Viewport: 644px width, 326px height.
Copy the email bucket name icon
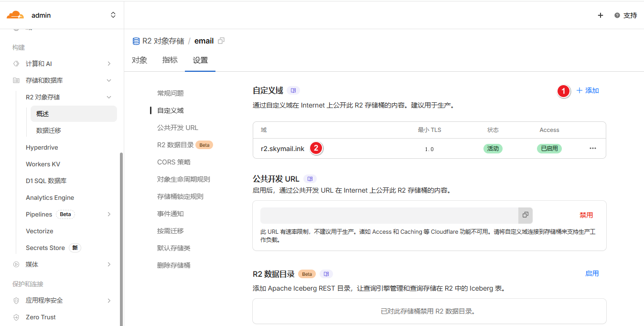tap(221, 41)
